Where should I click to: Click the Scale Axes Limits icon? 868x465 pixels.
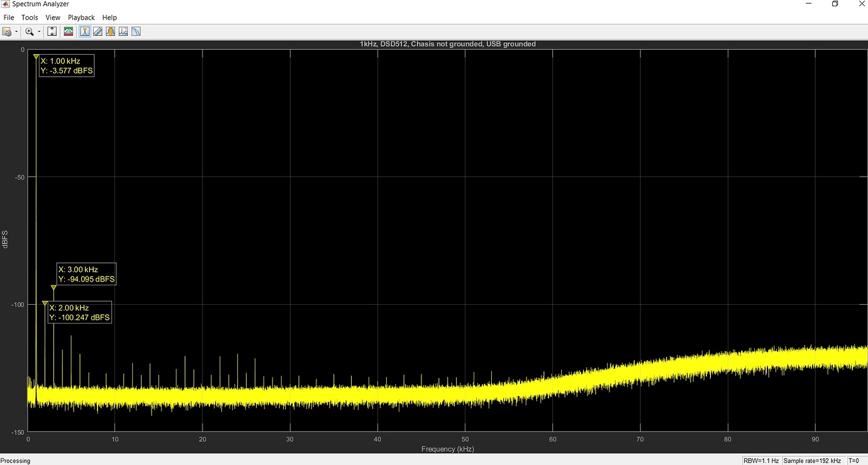pos(52,31)
